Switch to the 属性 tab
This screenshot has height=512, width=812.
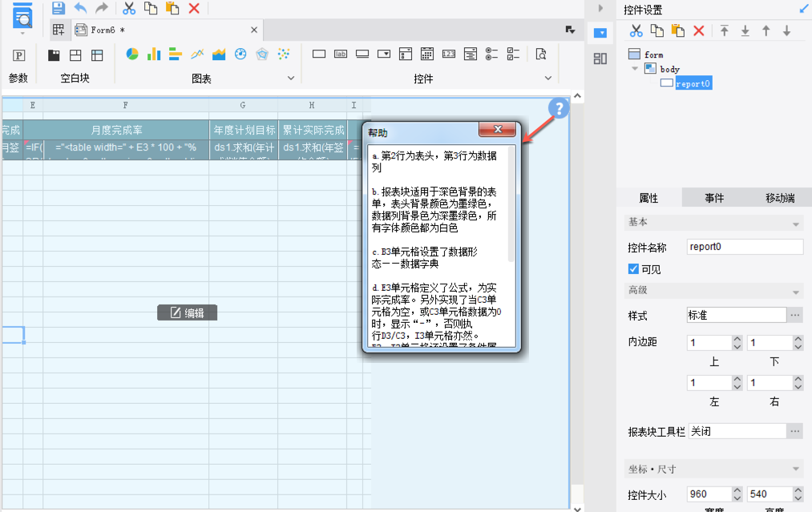tap(648, 198)
